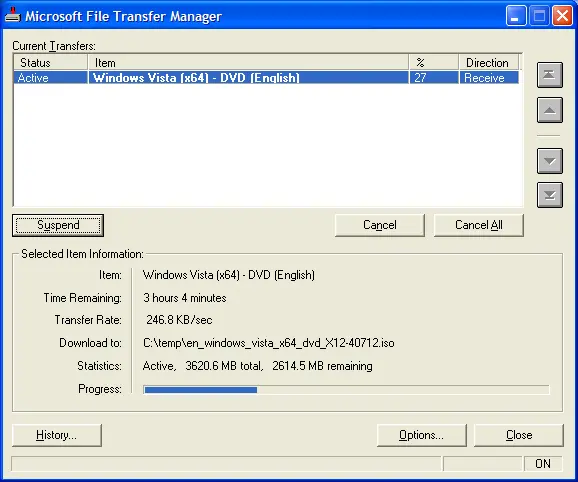Move selected transfer down one position
This screenshot has width=578, height=482.
550,161
